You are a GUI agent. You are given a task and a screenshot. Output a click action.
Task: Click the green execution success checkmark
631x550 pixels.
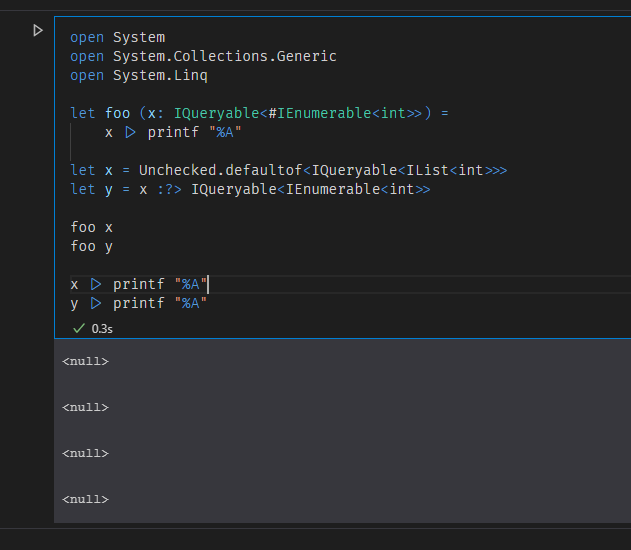tap(79, 328)
